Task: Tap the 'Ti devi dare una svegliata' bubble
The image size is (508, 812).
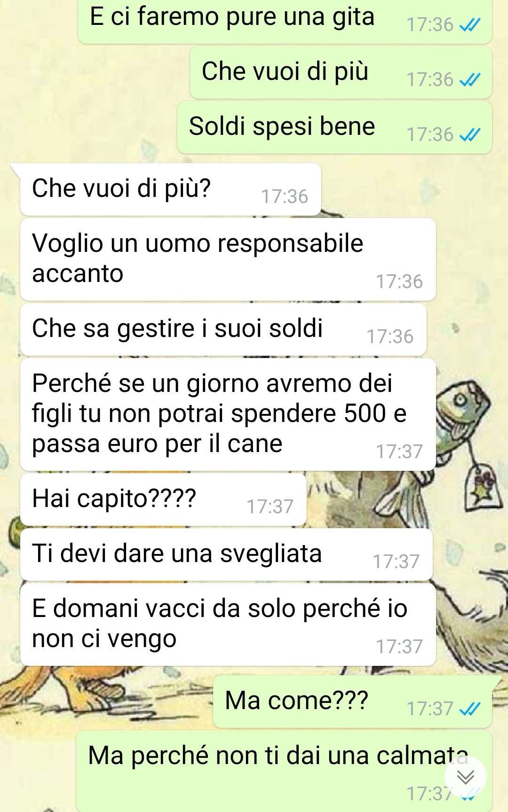Action: tap(226, 554)
